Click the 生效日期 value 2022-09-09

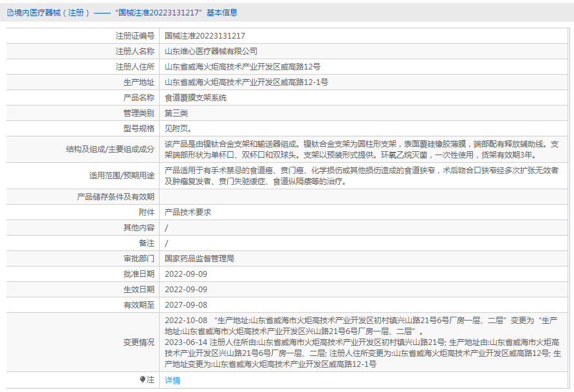(x=186, y=290)
